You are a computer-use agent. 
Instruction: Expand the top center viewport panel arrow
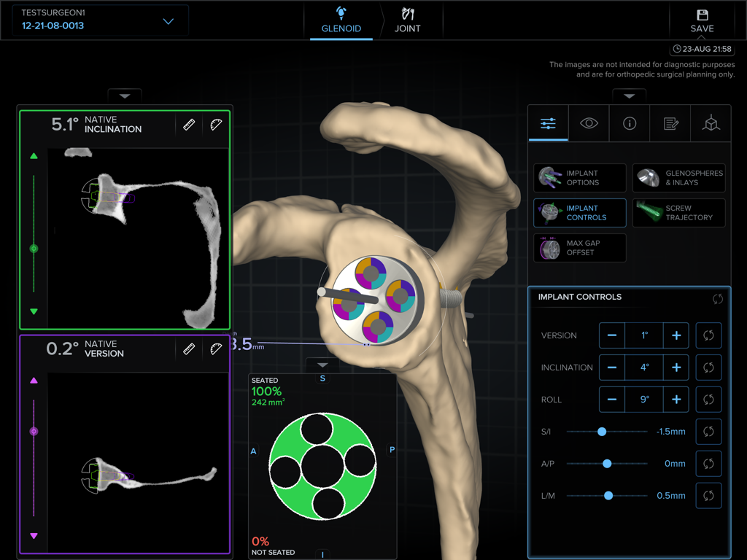pyautogui.click(x=124, y=96)
